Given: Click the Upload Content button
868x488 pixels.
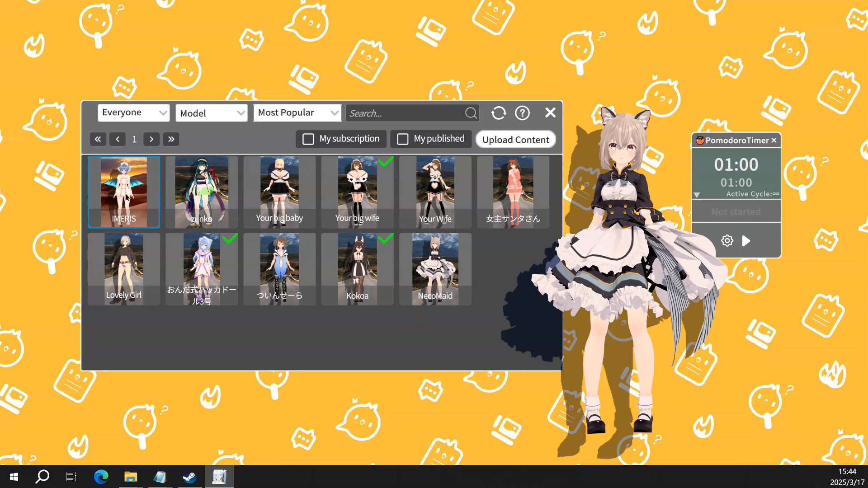Looking at the screenshot, I should 515,139.
